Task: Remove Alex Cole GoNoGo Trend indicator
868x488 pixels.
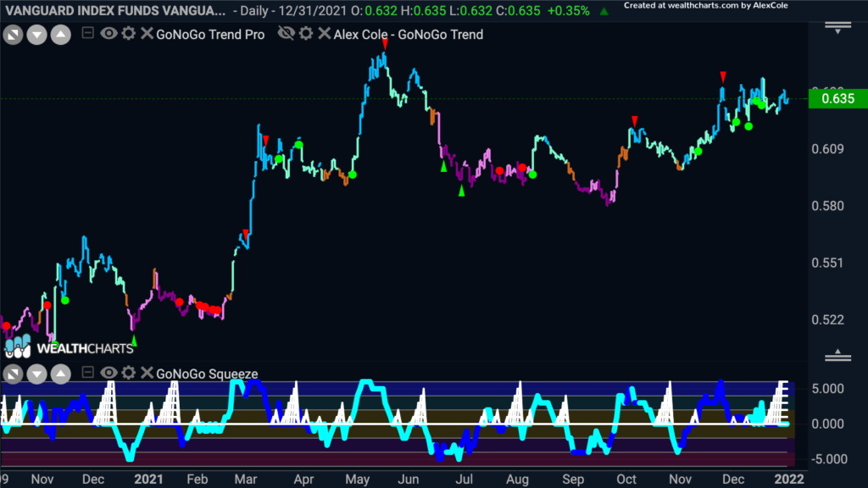Action: 325,33
